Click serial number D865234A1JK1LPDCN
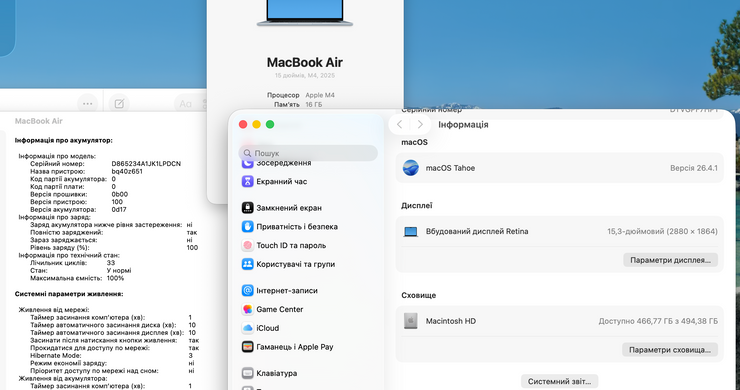The width and height of the screenshot is (740, 390). click(146, 164)
